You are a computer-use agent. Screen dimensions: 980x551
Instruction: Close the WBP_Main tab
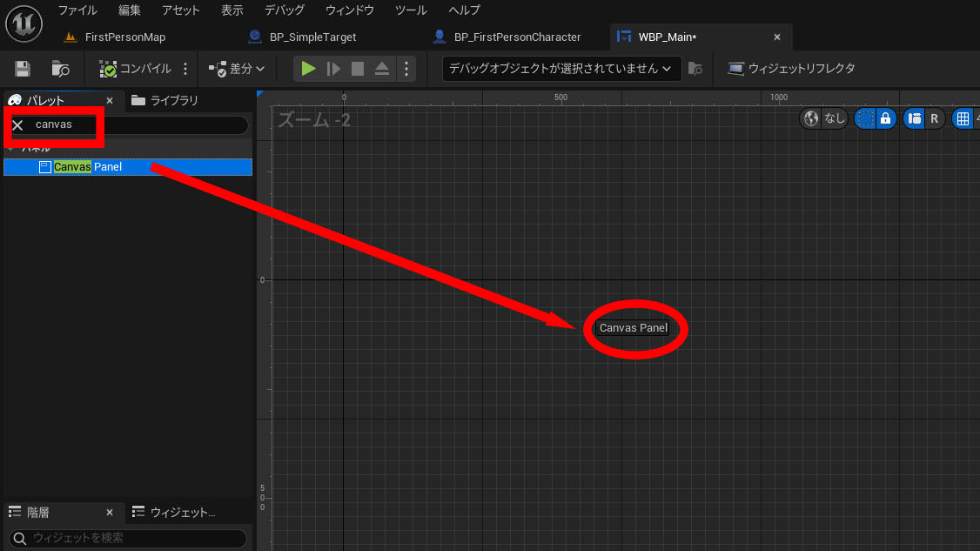777,37
